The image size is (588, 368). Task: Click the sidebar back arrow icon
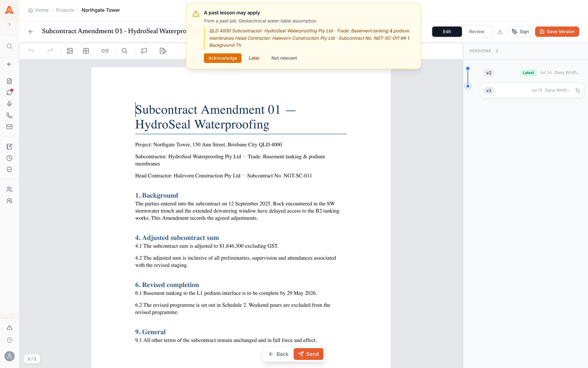pyautogui.click(x=10, y=64)
